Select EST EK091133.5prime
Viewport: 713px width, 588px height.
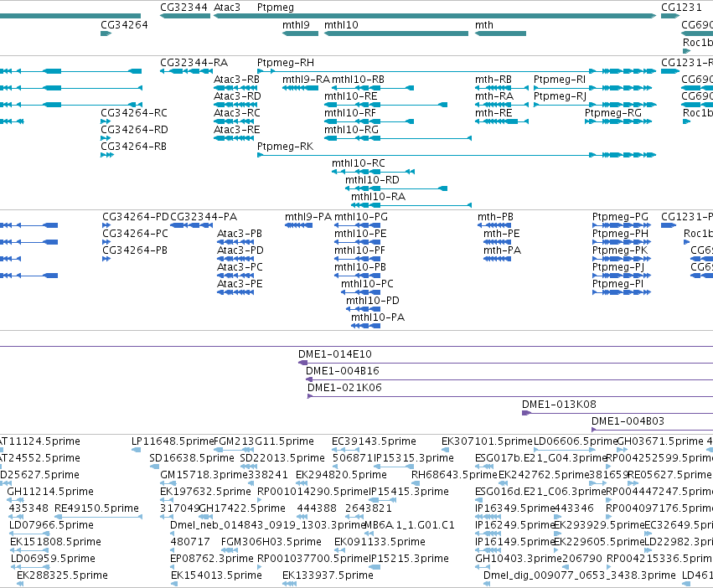coord(380,542)
